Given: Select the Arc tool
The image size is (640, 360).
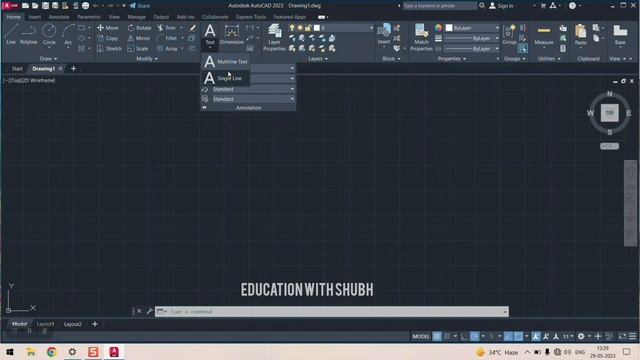Looking at the screenshot, I should tap(68, 34).
